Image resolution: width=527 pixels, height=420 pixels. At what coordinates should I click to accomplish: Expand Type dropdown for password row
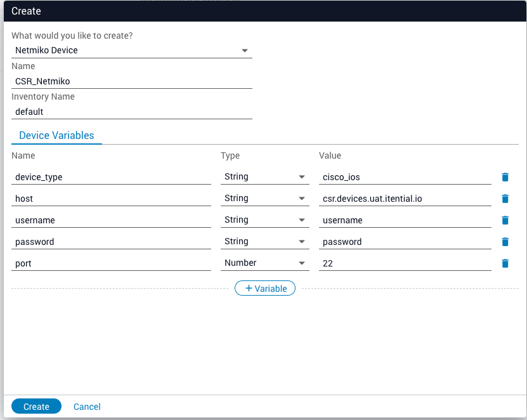click(264, 242)
